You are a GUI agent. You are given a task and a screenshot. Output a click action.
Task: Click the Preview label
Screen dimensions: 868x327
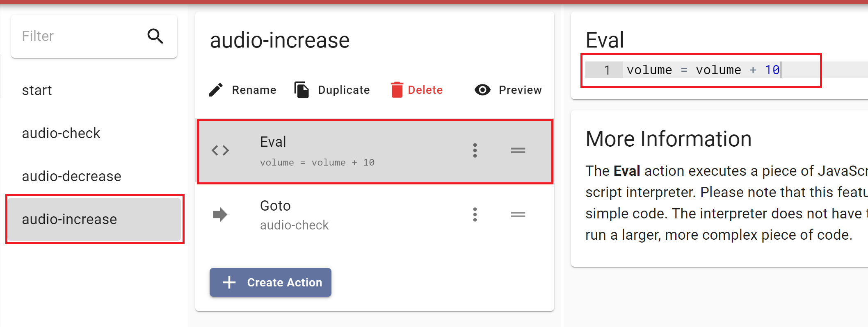click(x=520, y=90)
